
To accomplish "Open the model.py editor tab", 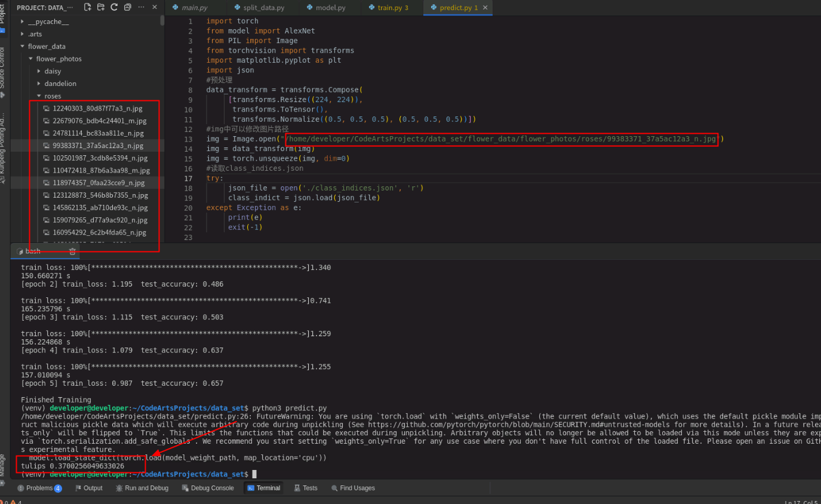I will [x=330, y=8].
